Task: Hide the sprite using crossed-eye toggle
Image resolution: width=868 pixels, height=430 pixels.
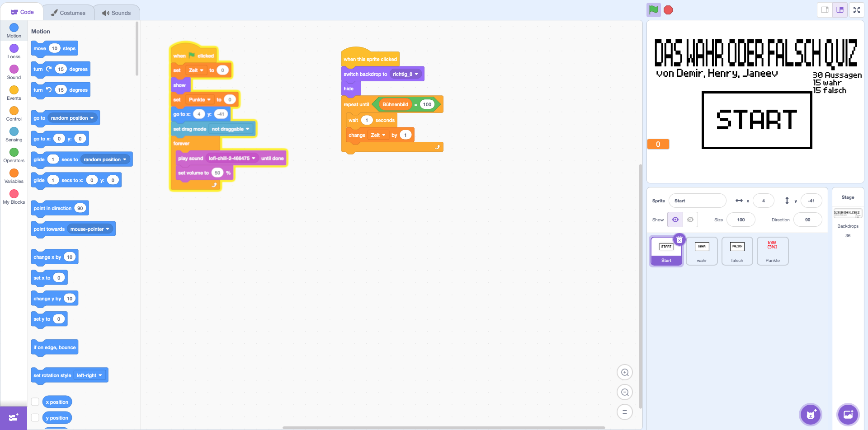Action: click(690, 220)
